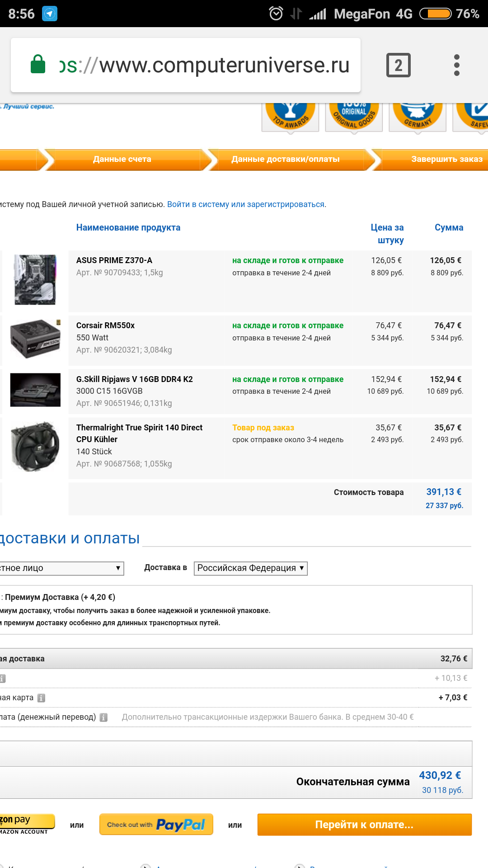Tap the Telegram icon in the status bar

point(50,14)
